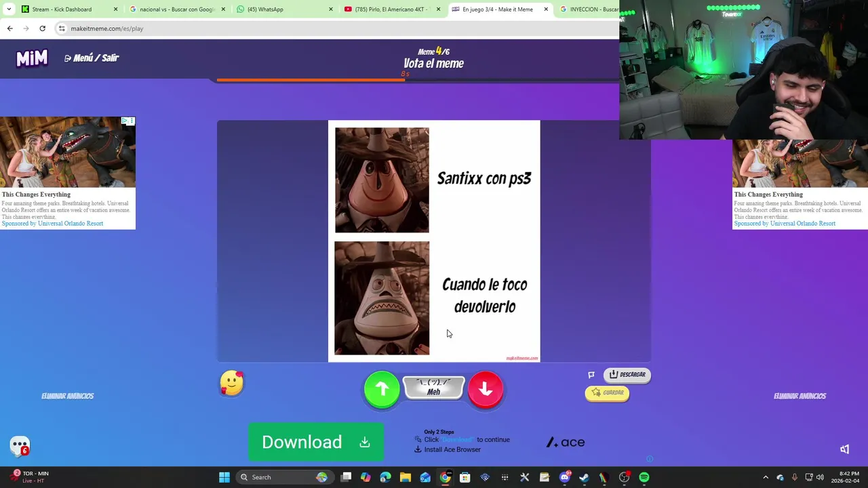Image resolution: width=868 pixels, height=488 pixels.
Task: Click the Descargar button
Action: click(x=627, y=374)
